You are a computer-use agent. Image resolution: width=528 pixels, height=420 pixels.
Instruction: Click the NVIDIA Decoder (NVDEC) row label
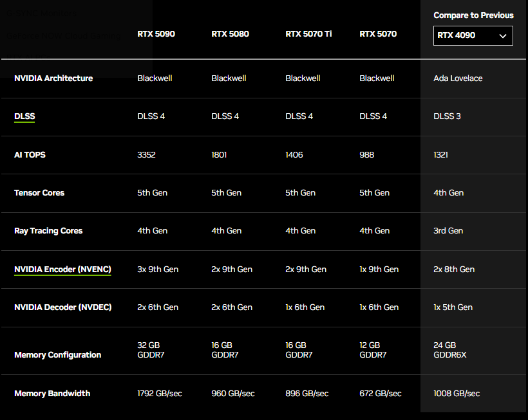click(63, 307)
